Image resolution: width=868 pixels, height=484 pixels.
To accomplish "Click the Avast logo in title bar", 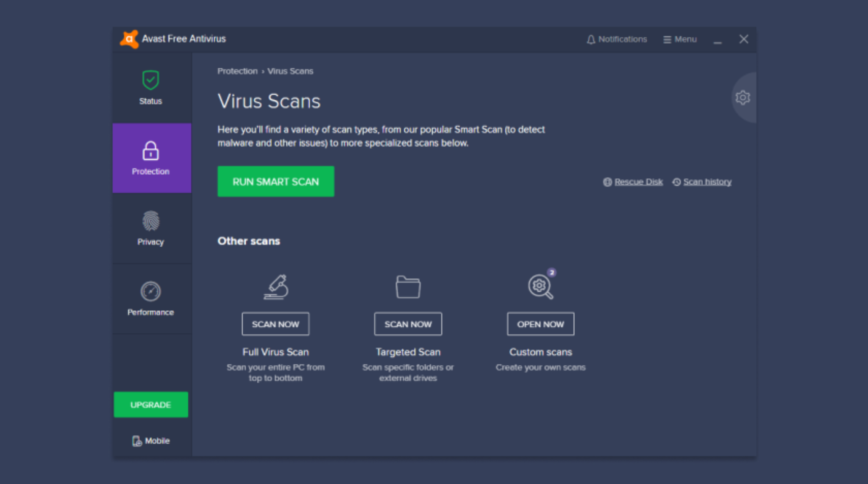I will click(x=129, y=39).
